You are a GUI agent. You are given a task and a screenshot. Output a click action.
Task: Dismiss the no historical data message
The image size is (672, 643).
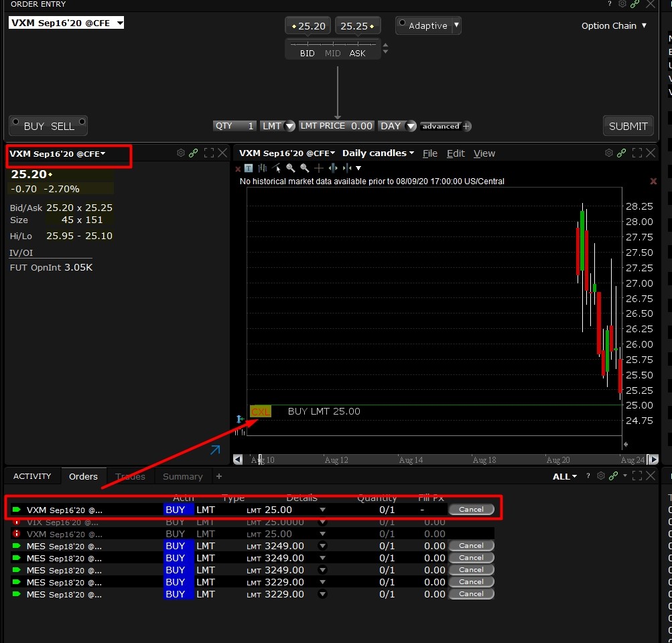pos(653,182)
